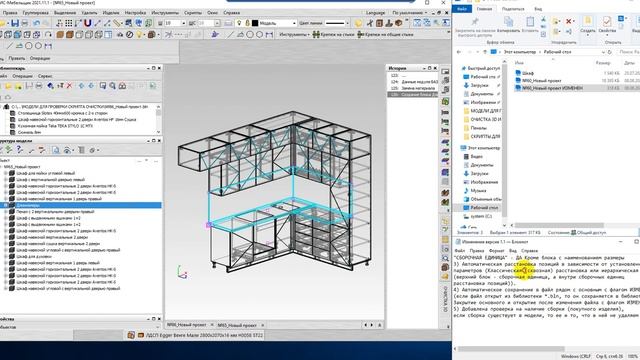Select file МІ60_Новый проект ИЗМЕНЕН in Explorer
This screenshot has width=640, height=360.
tap(552, 88)
